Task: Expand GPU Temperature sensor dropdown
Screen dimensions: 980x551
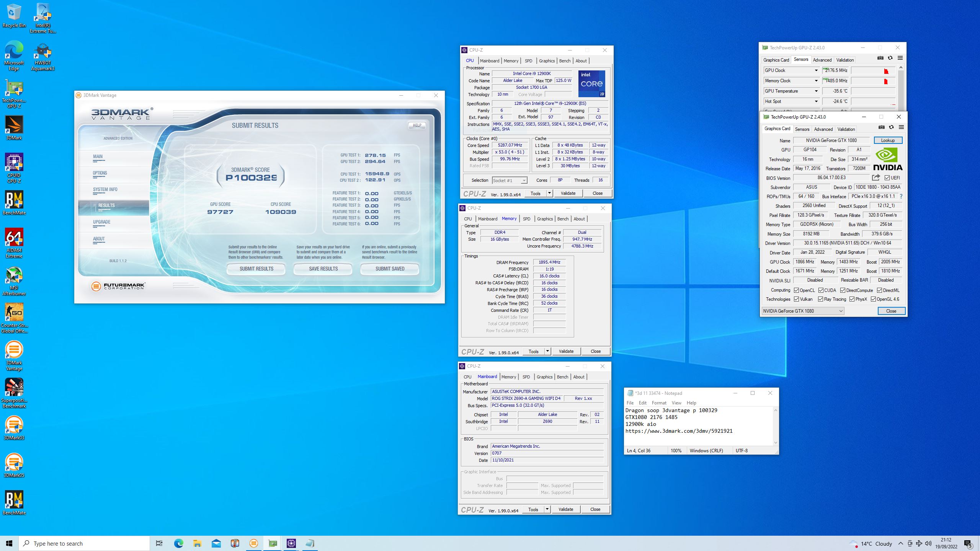Action: 816,91
